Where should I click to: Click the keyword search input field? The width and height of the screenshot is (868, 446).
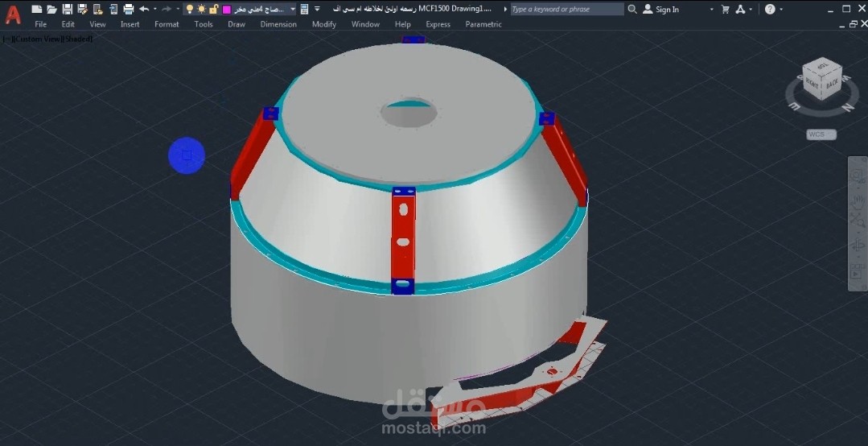coord(567,10)
